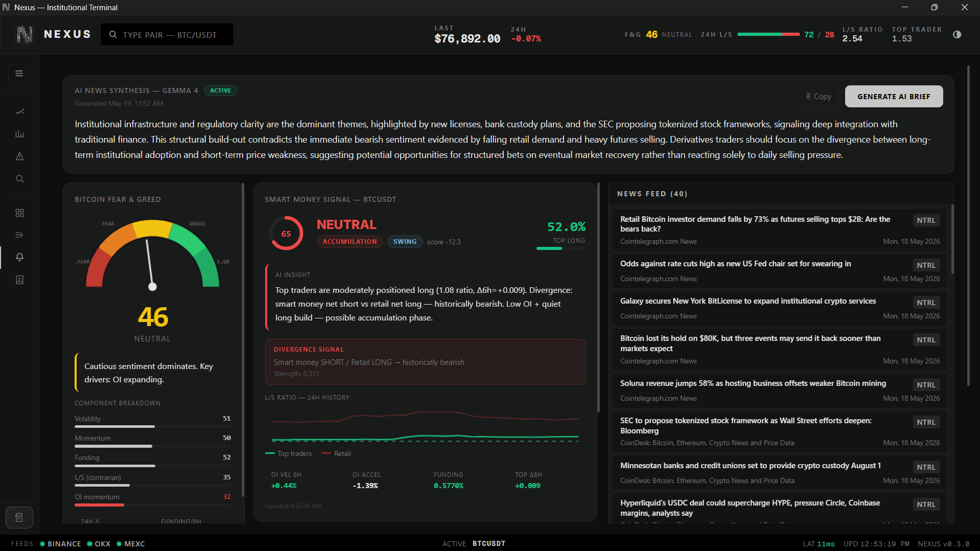980x551 pixels.
Task: Click the BINANCE feed indicator
Action: pyautogui.click(x=61, y=544)
